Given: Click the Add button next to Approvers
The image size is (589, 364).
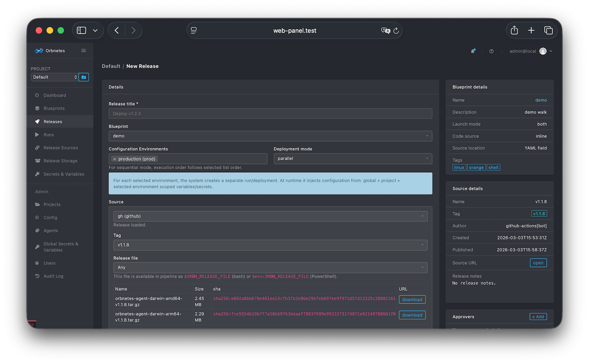Looking at the screenshot, I should click(x=538, y=316).
